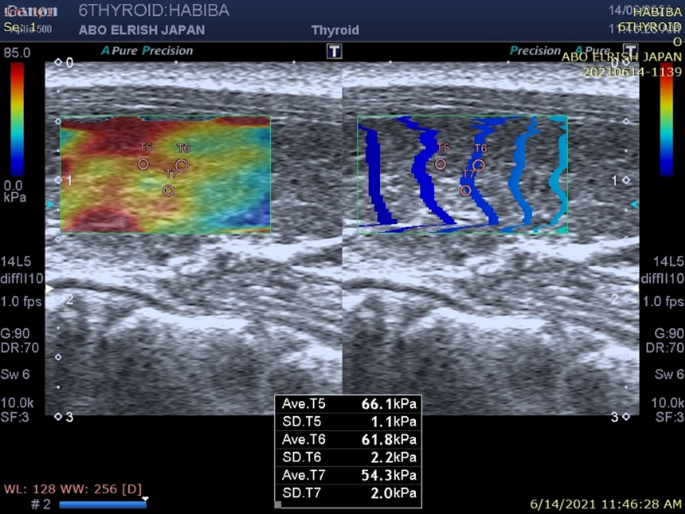This screenshot has height=514, width=685.
Task: Click the Ave.T7 54.3kPa result row
Action: click(349, 475)
